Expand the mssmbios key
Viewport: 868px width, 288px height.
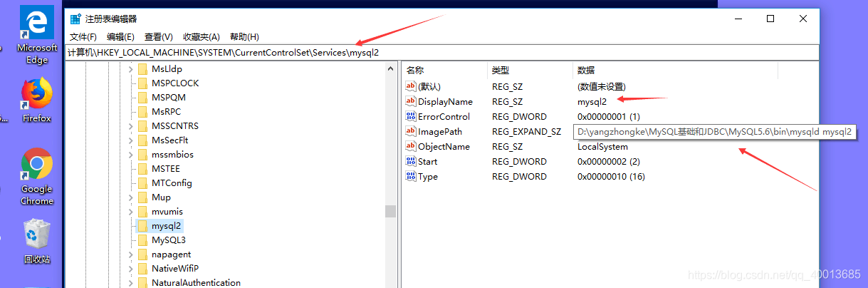(x=130, y=155)
